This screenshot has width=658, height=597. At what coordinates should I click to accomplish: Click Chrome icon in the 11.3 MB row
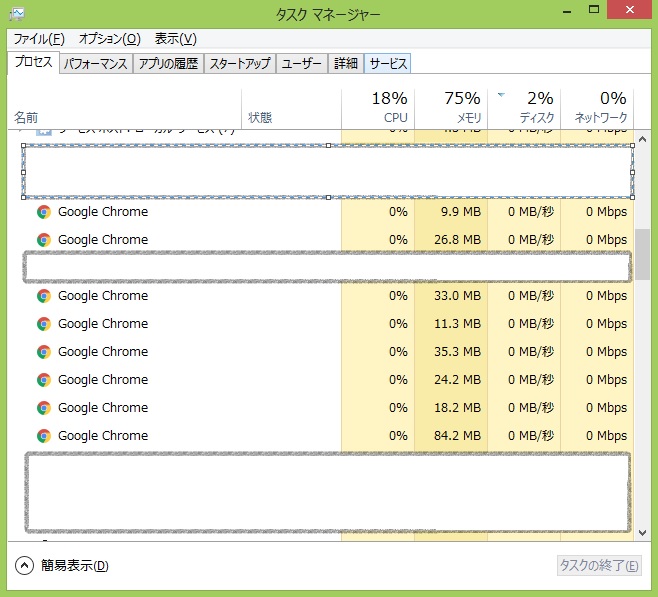coord(44,324)
